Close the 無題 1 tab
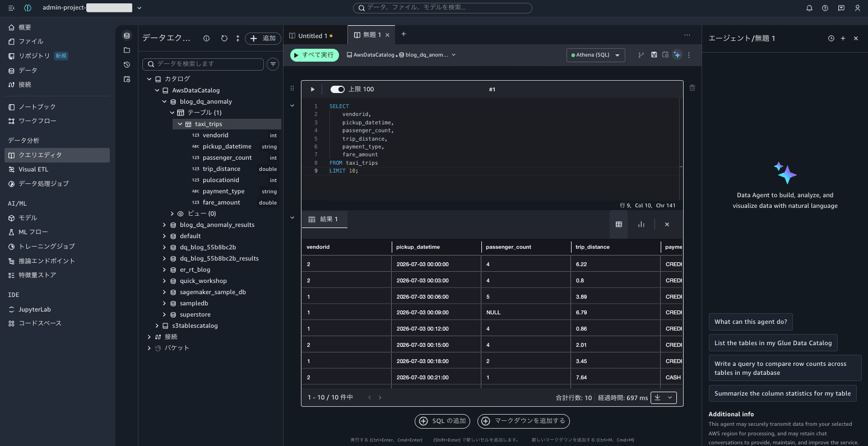This screenshot has height=446, width=868. 387,35
